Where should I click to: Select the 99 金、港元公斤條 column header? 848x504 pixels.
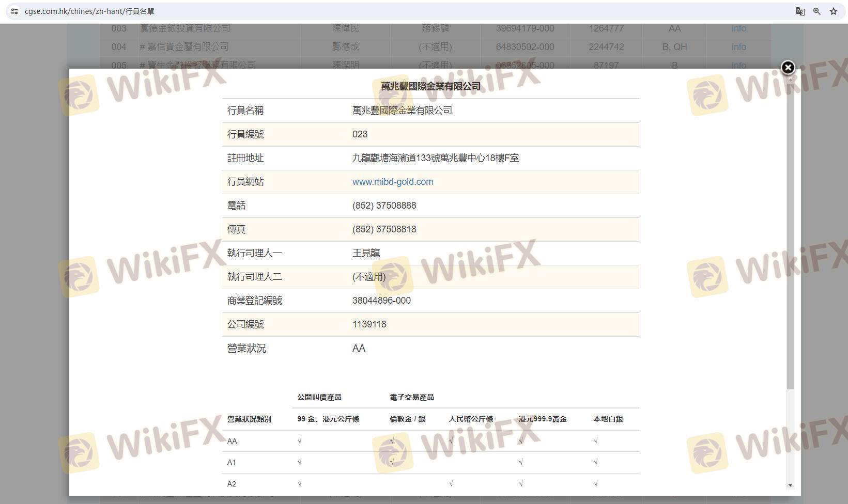coord(328,419)
